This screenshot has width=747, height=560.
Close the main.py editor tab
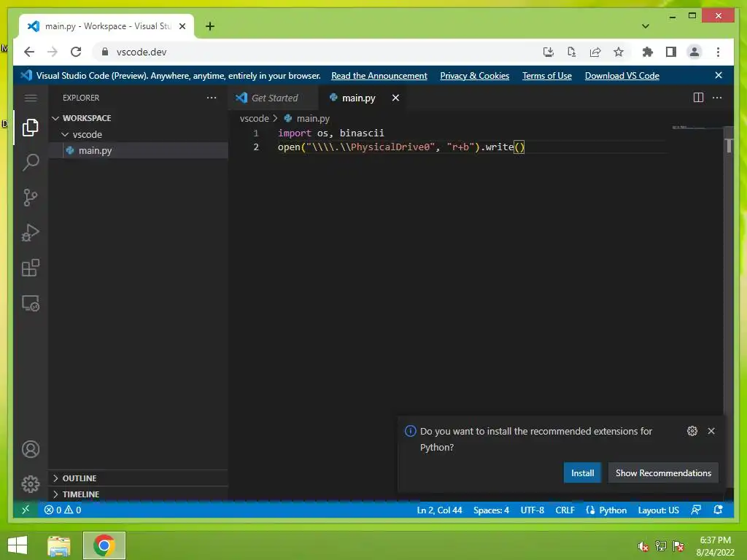[x=395, y=98]
